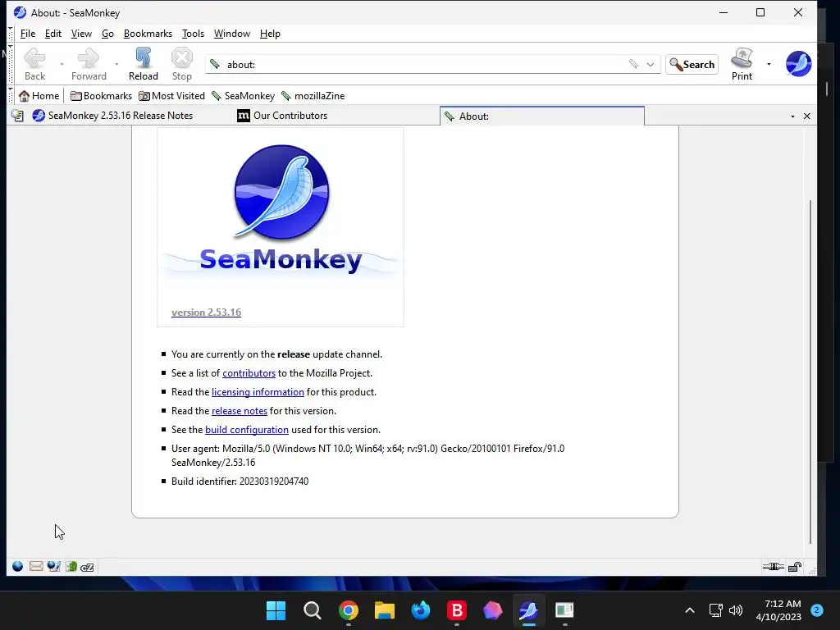The height and width of the screenshot is (630, 840).
Task: Select the About: tab
Action: point(541,116)
